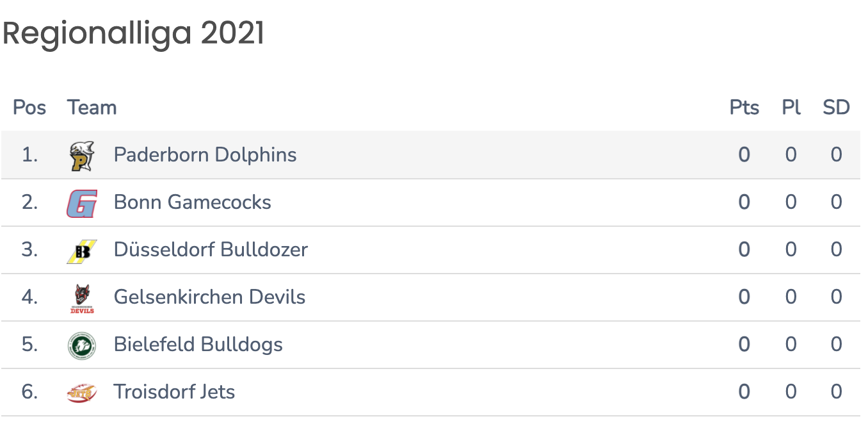Open the Paderborn Dolphins team link
The height and width of the screenshot is (428, 868).
tap(205, 155)
